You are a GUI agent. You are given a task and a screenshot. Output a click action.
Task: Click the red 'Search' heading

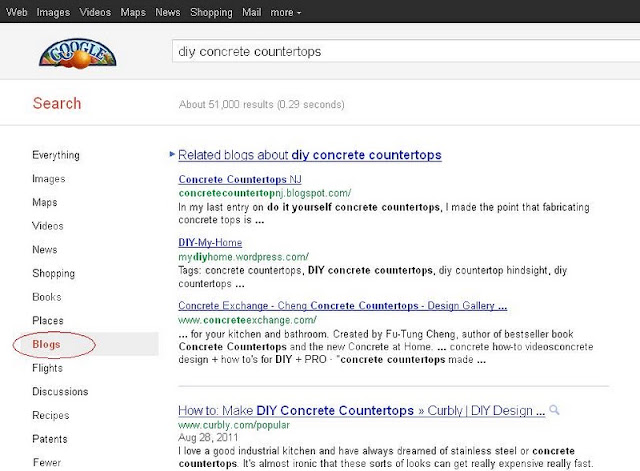pyautogui.click(x=57, y=103)
